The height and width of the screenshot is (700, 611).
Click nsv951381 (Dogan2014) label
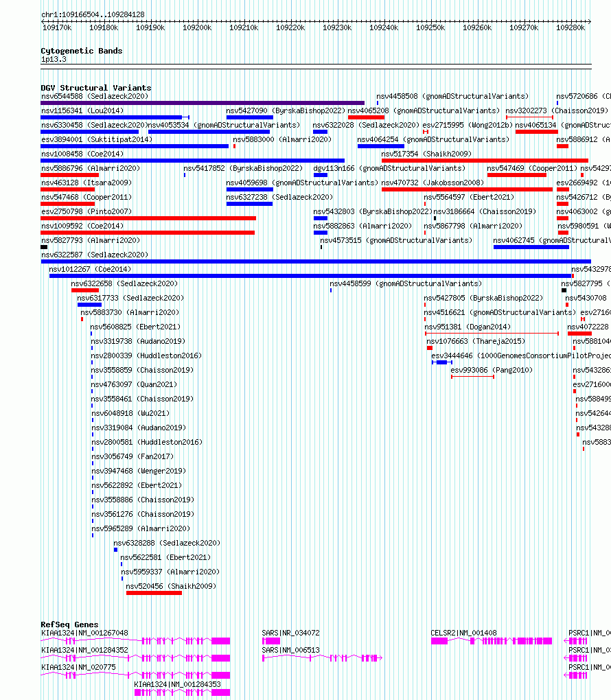(x=468, y=327)
